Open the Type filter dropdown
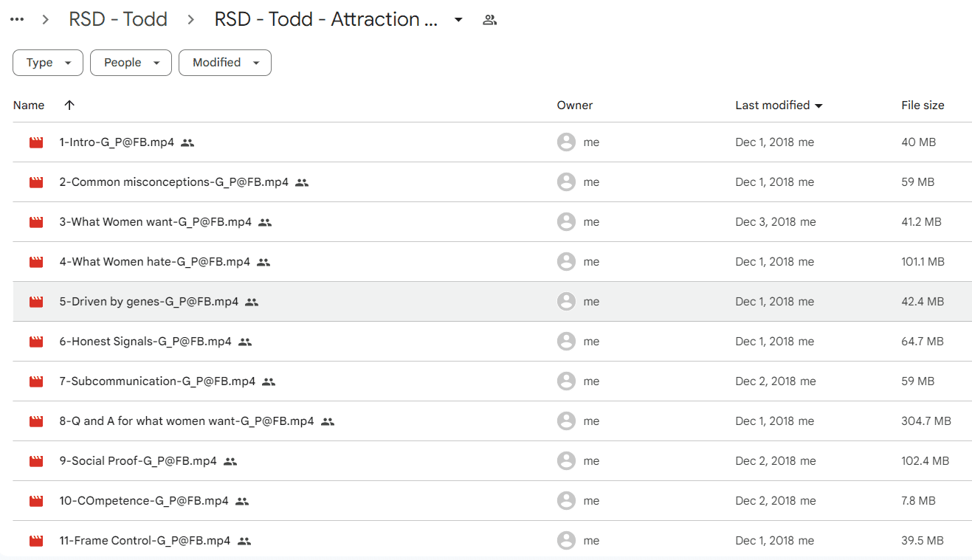 coord(47,63)
